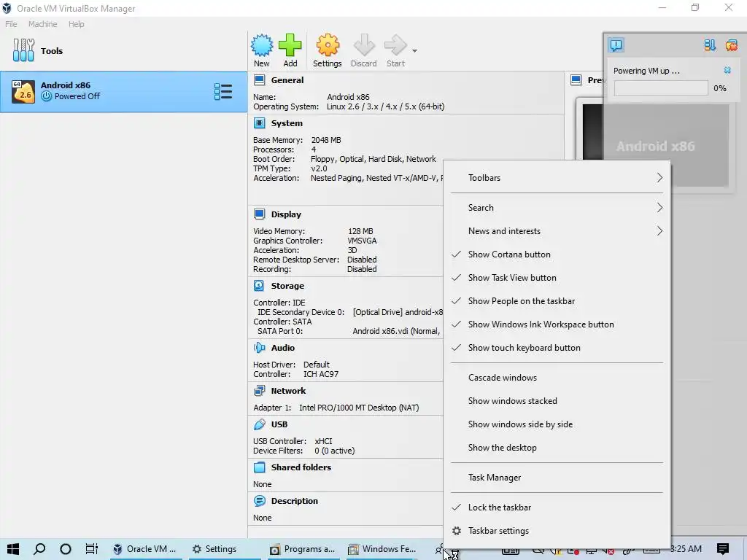
Task: Choose Show windows side by side
Action: 557,424
